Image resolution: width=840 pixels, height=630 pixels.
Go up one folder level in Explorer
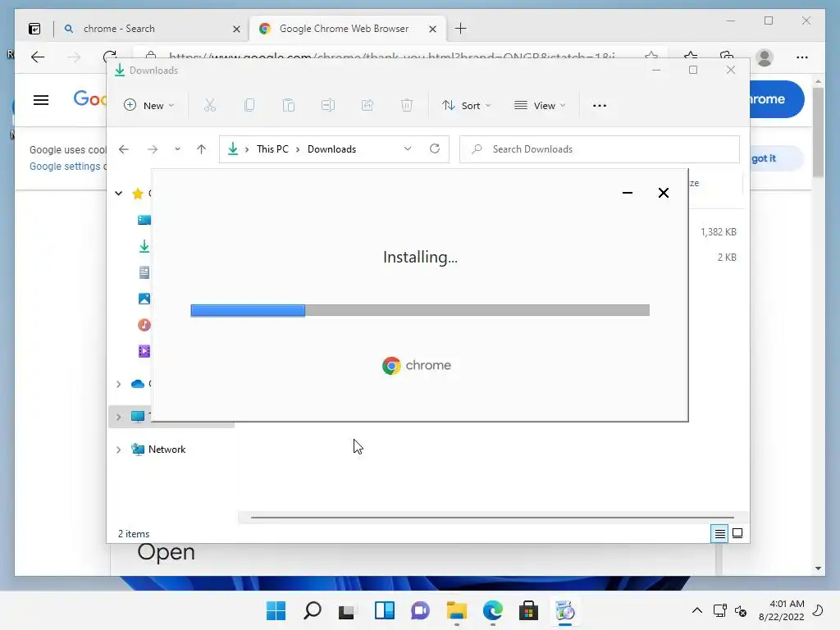(x=202, y=149)
